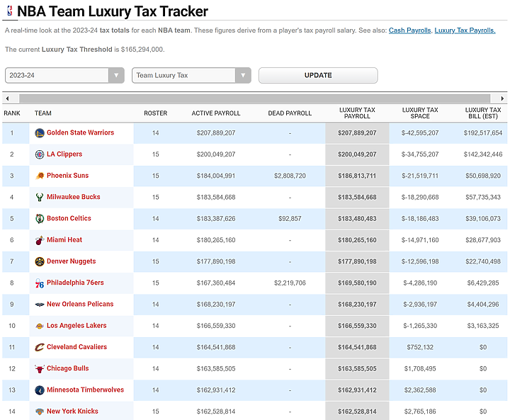
Task: Open the Los Angeles Lakers team link
Action: click(x=76, y=325)
